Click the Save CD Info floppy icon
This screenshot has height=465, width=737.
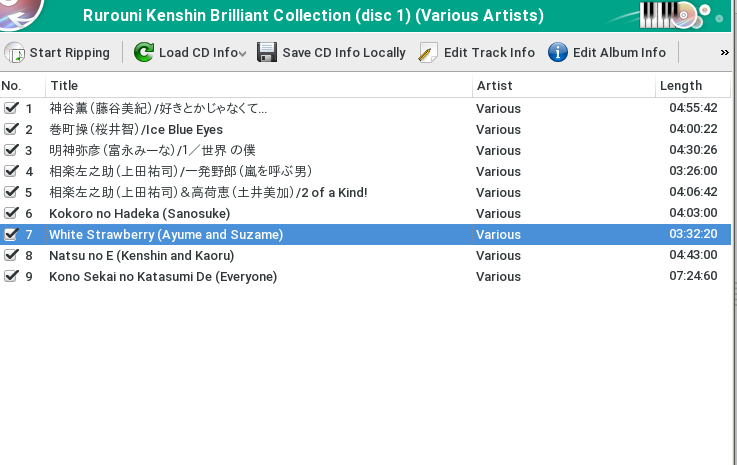pos(266,52)
